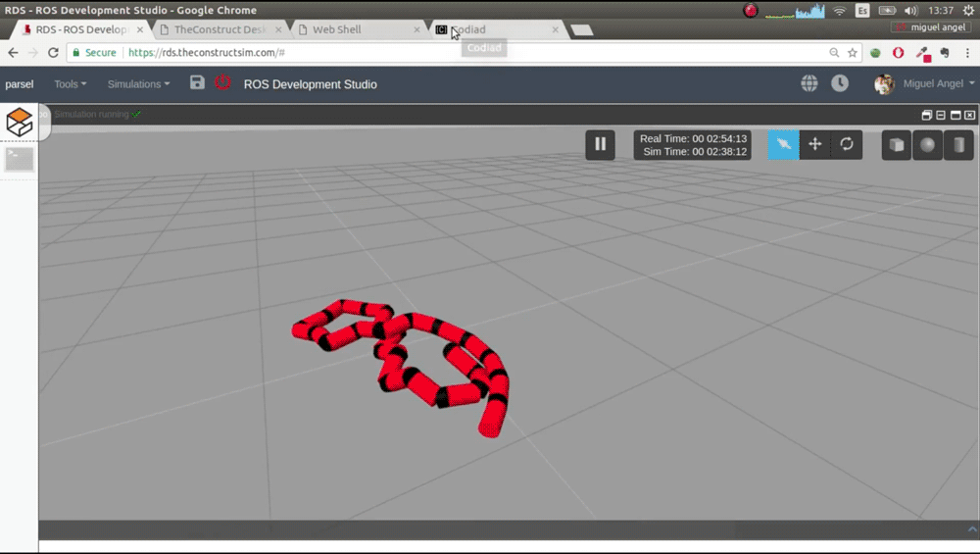Reload the current page
Screen dimensions: 980x554
[x=53, y=53]
